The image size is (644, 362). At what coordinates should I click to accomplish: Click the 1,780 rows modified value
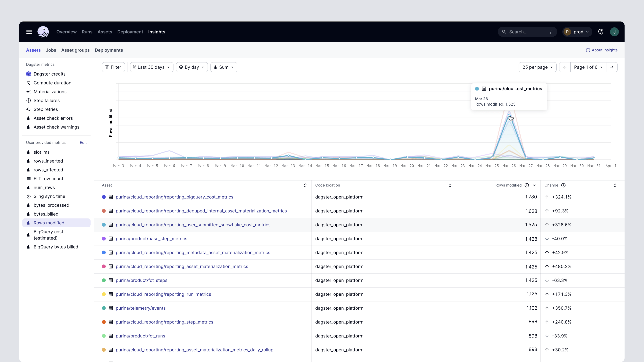pos(531,197)
